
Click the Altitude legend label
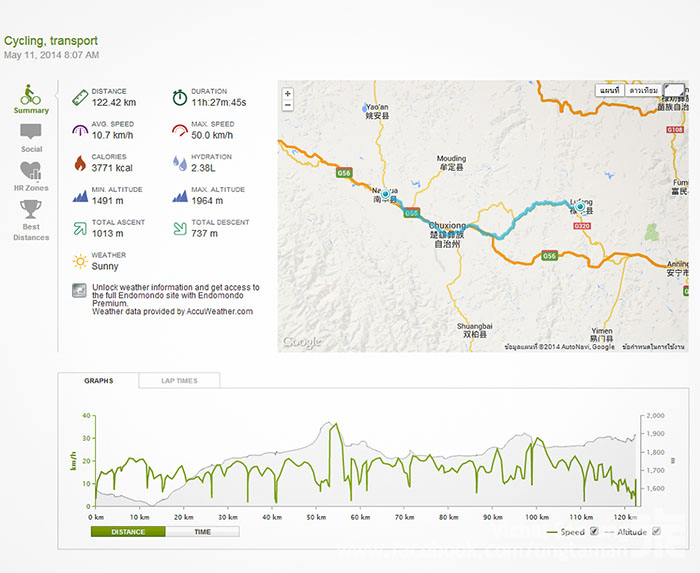(632, 532)
